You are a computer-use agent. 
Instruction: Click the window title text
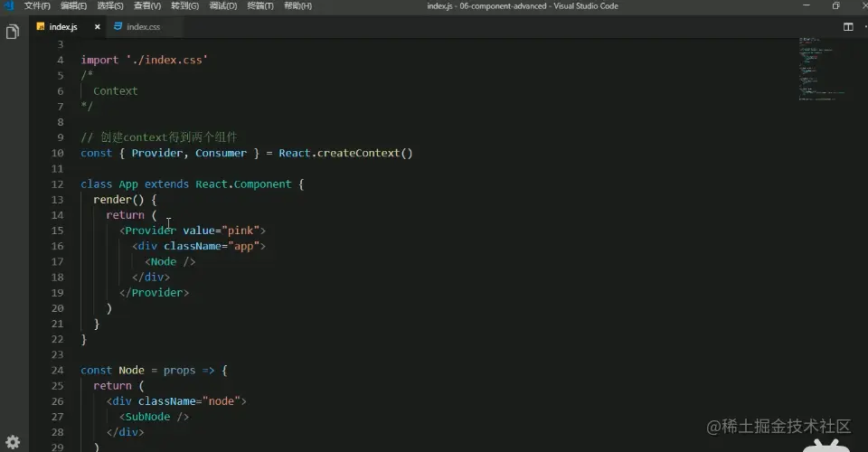pyautogui.click(x=522, y=6)
